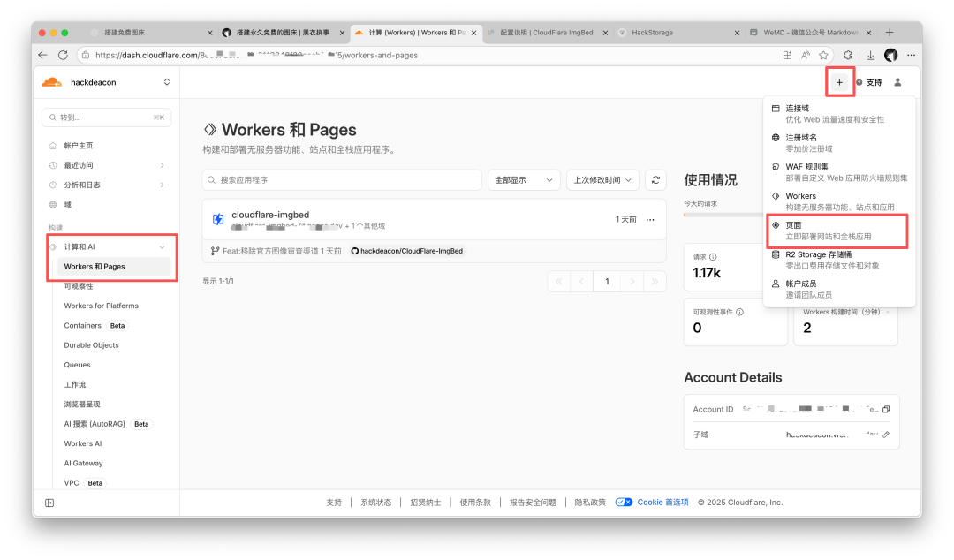954x560 pixels.
Task: Refresh the applications list
Action: [655, 179]
